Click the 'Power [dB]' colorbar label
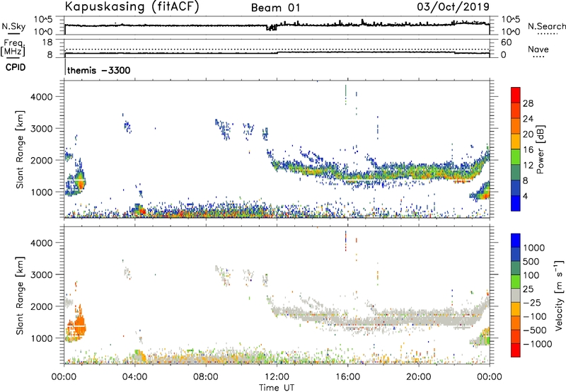The image size is (566, 392). click(540, 149)
